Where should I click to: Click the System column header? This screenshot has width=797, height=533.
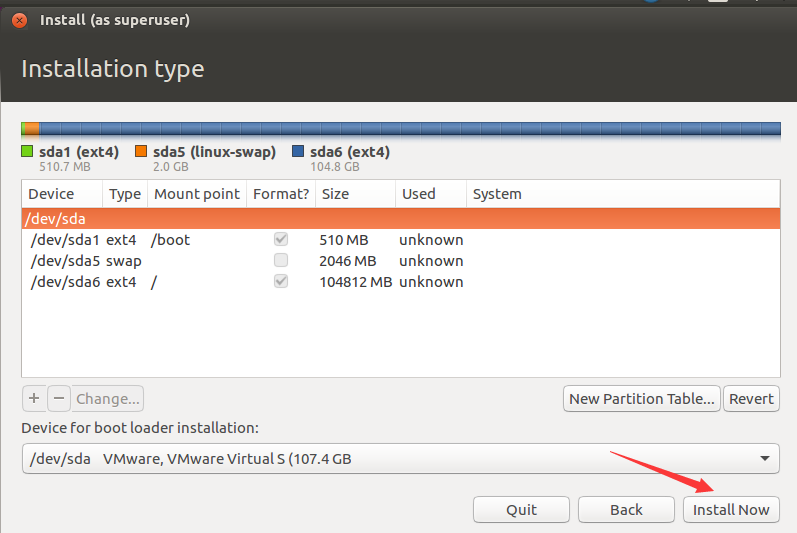(x=623, y=194)
